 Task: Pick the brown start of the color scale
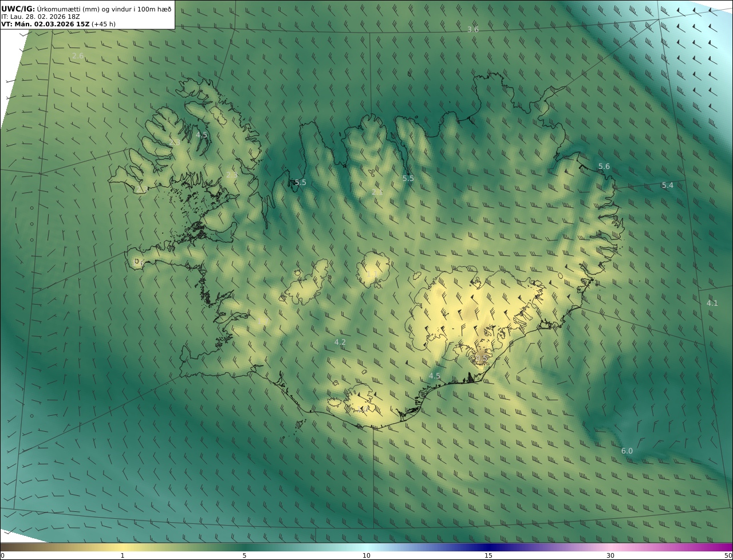7,547
